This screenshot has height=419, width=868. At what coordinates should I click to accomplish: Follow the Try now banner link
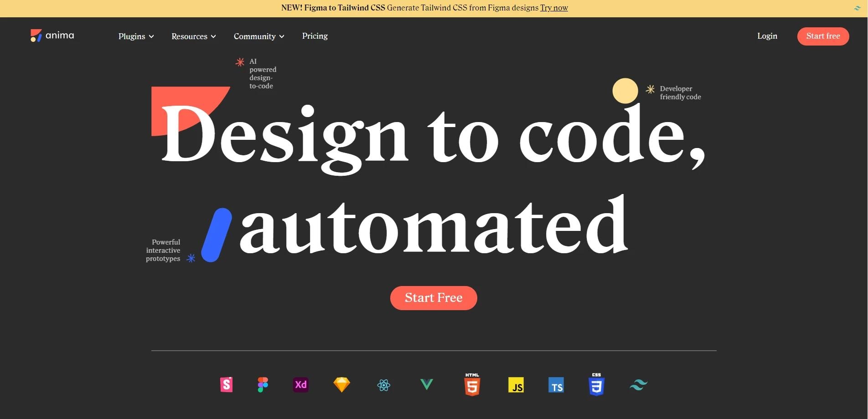point(554,8)
